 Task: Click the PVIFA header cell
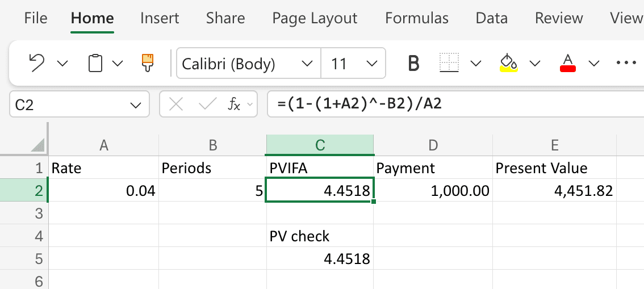pos(320,167)
